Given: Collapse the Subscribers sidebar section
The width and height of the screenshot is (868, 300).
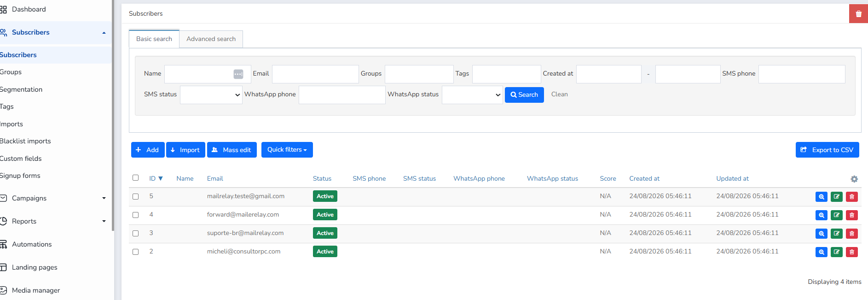Looking at the screenshot, I should pyautogui.click(x=104, y=33).
